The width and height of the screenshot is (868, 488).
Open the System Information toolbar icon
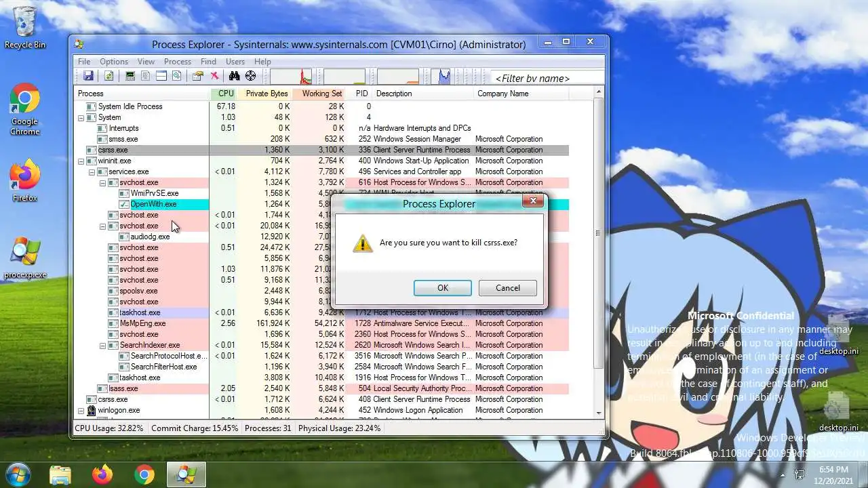pyautogui.click(x=130, y=76)
